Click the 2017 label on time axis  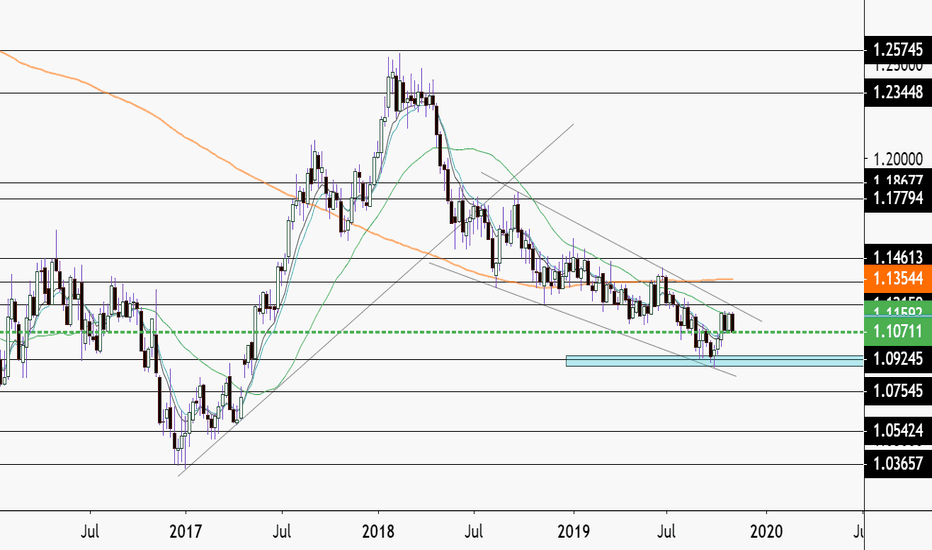pos(185,531)
